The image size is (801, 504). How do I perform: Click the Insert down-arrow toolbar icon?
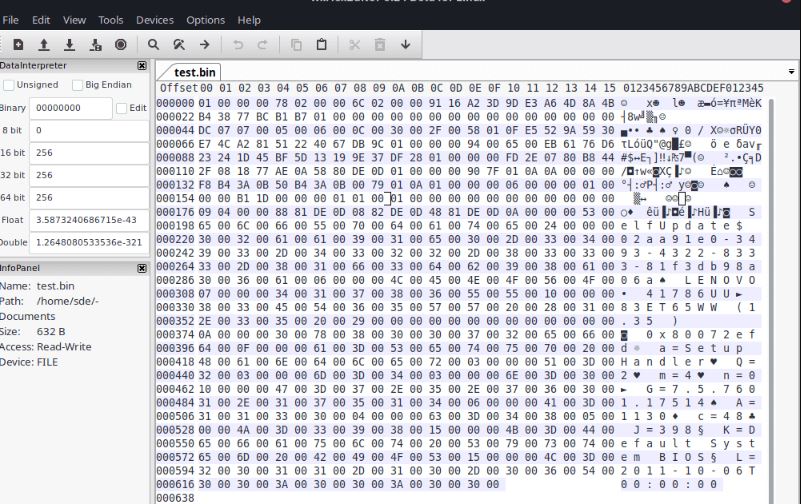(x=406, y=45)
